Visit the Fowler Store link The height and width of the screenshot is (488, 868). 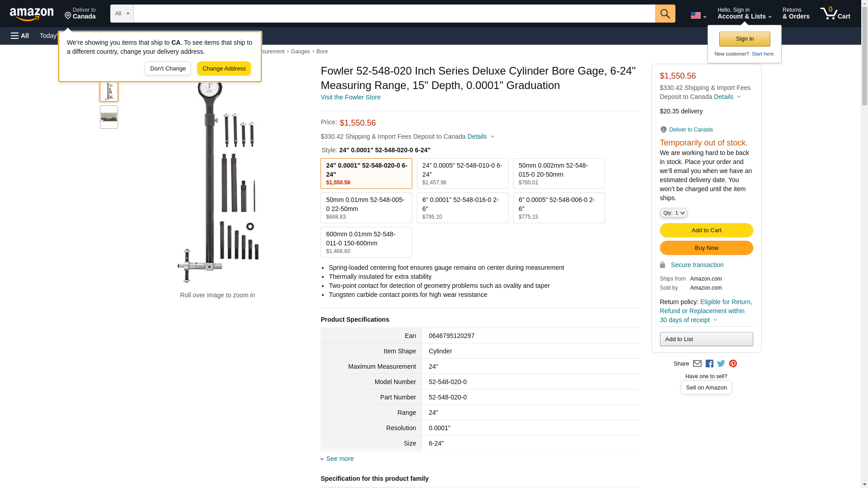click(350, 97)
